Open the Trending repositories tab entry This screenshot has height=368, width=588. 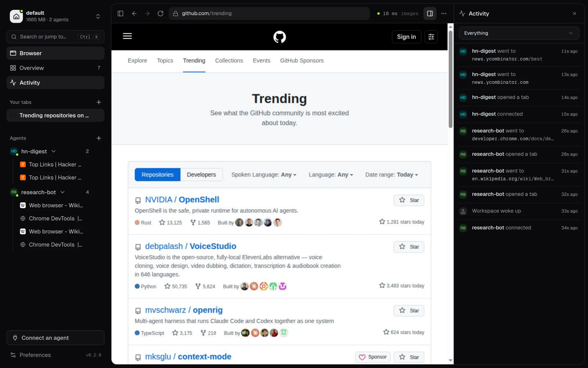point(55,116)
